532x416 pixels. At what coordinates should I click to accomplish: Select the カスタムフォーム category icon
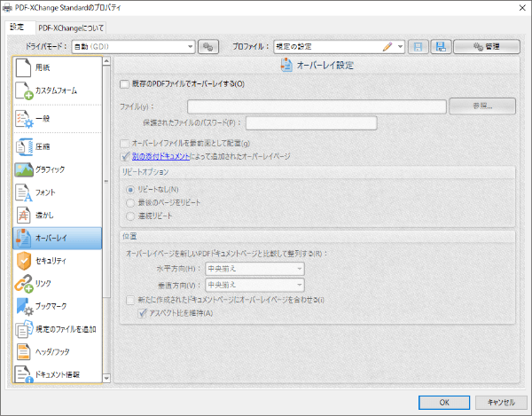(24, 90)
